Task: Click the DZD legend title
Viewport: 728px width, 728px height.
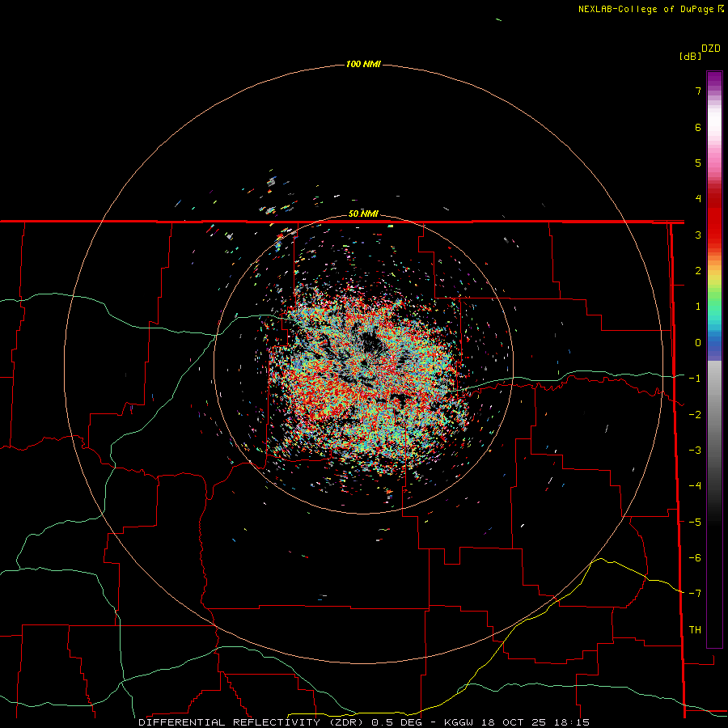Action: (x=711, y=49)
